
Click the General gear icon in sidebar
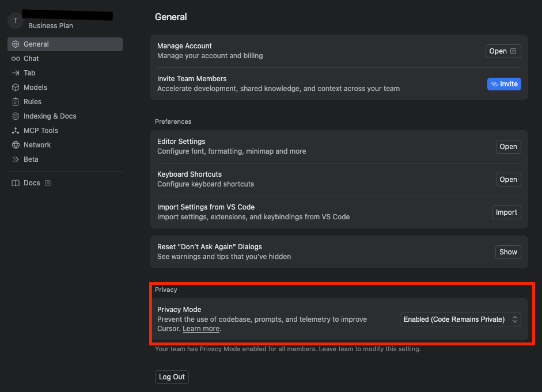pyautogui.click(x=16, y=44)
